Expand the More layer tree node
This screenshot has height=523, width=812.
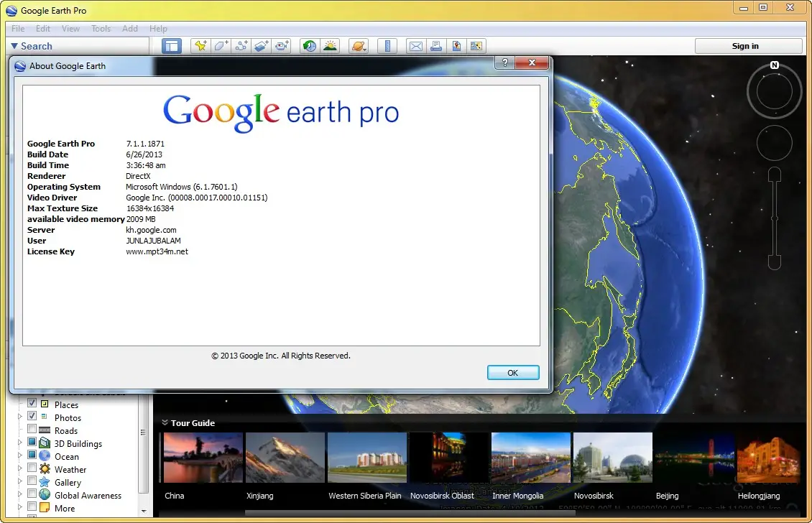point(20,507)
